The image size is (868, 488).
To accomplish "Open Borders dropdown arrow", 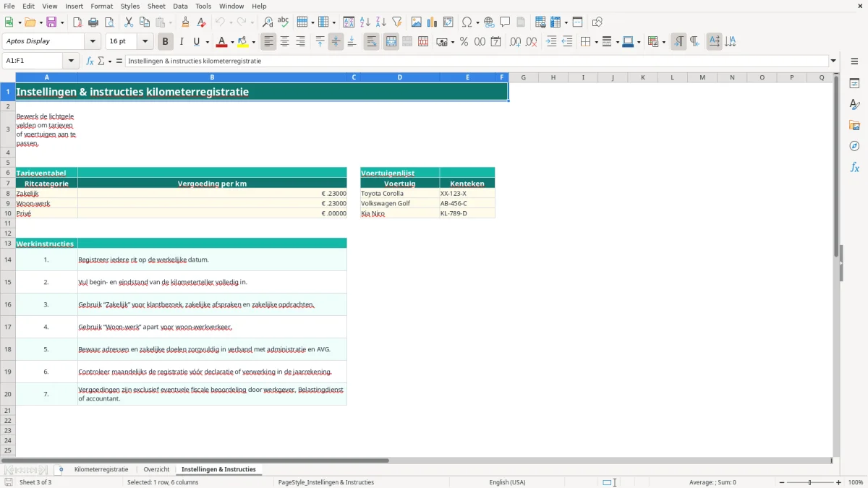I will click(x=595, y=42).
